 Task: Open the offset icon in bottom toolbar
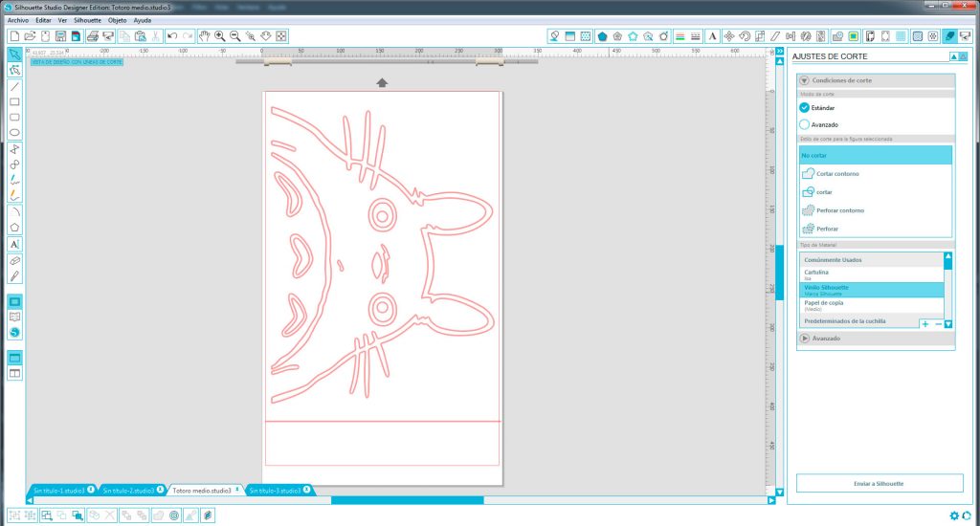174,515
